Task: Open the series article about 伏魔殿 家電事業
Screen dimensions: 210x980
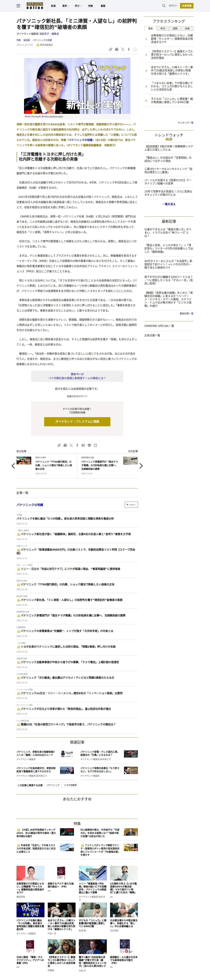Action: pyautogui.click(x=67, y=631)
